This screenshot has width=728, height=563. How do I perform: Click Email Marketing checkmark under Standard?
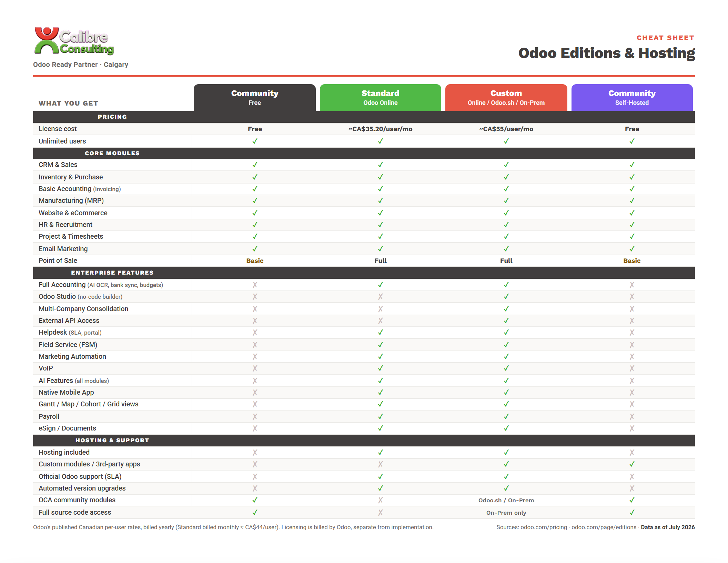(x=380, y=249)
